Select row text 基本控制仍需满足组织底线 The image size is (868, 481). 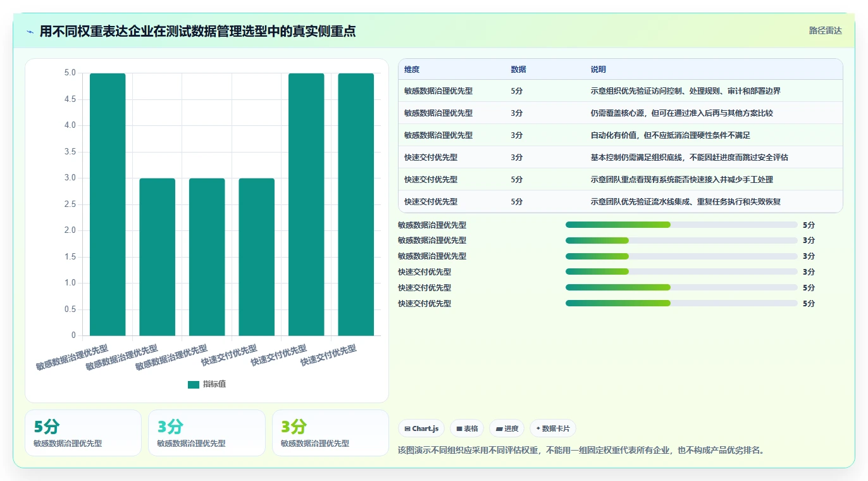(620, 158)
